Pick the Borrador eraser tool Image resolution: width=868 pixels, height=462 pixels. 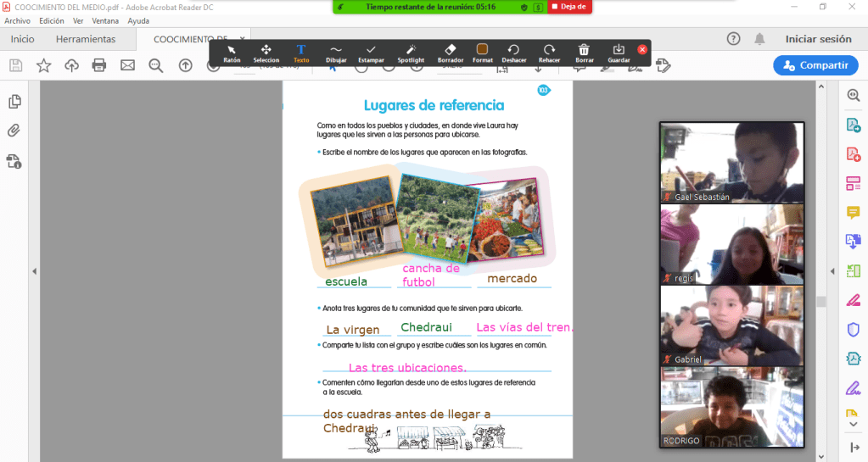(450, 53)
